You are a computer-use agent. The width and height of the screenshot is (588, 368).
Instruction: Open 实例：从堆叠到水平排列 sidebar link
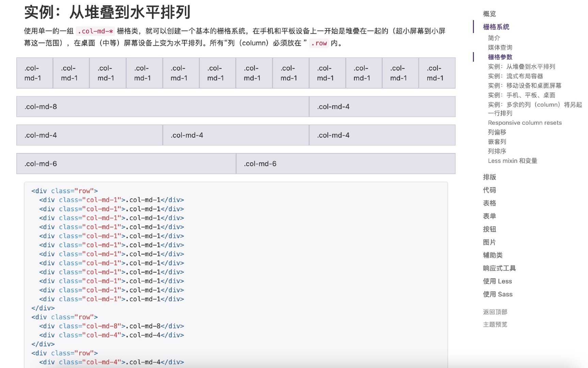tap(522, 66)
